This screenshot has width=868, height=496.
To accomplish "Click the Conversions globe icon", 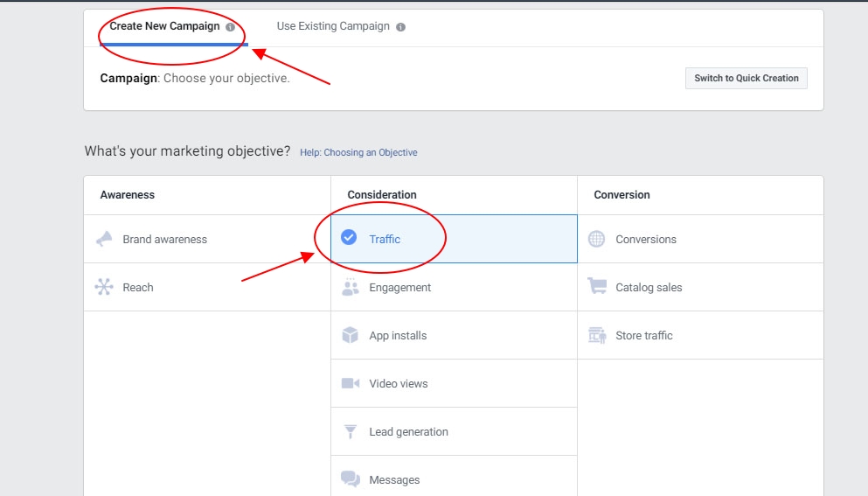I will [x=597, y=239].
